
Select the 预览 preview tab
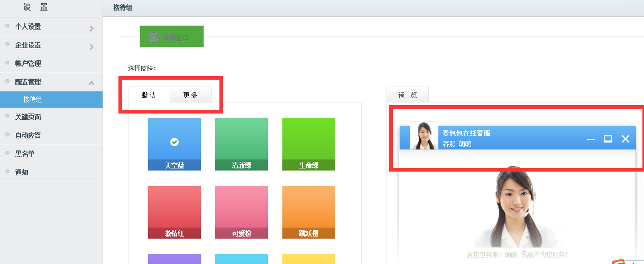[408, 95]
